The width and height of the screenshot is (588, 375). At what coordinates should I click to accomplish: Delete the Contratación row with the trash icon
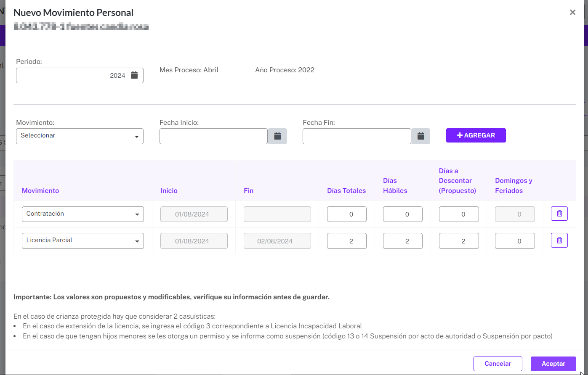pos(559,214)
